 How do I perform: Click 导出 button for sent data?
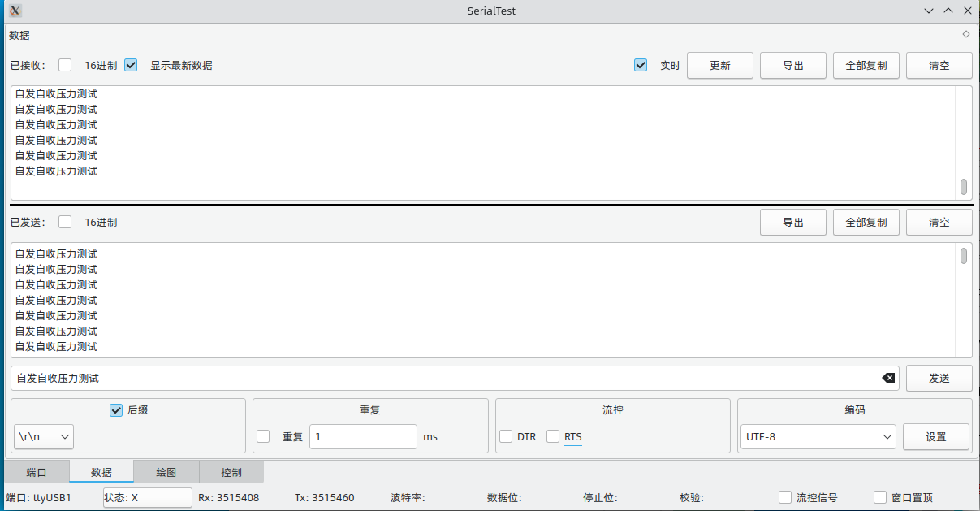(793, 223)
